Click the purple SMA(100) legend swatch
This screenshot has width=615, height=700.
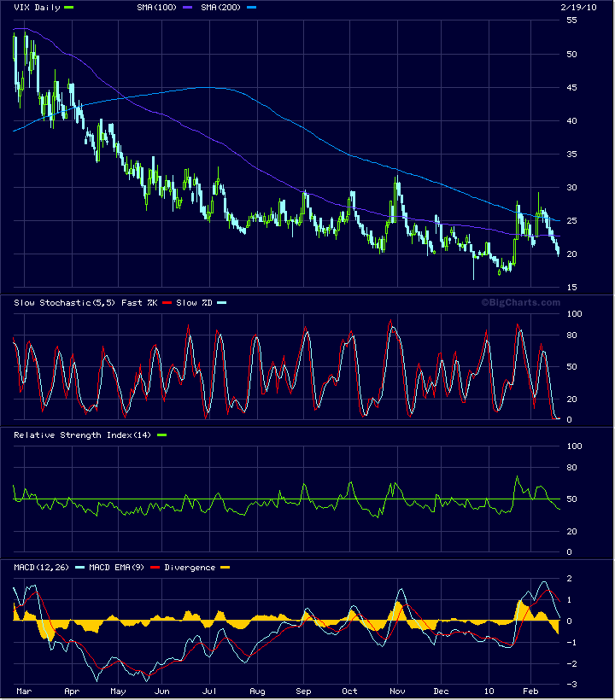(188, 8)
